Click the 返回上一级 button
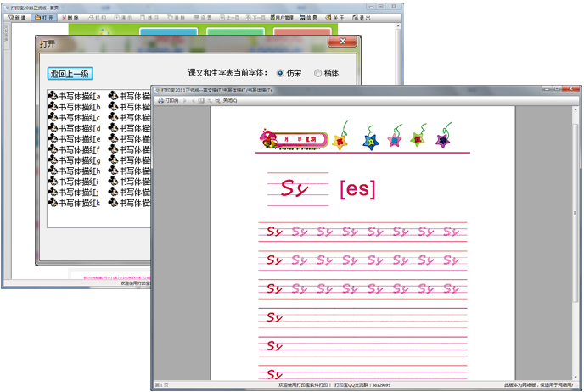 [70, 74]
